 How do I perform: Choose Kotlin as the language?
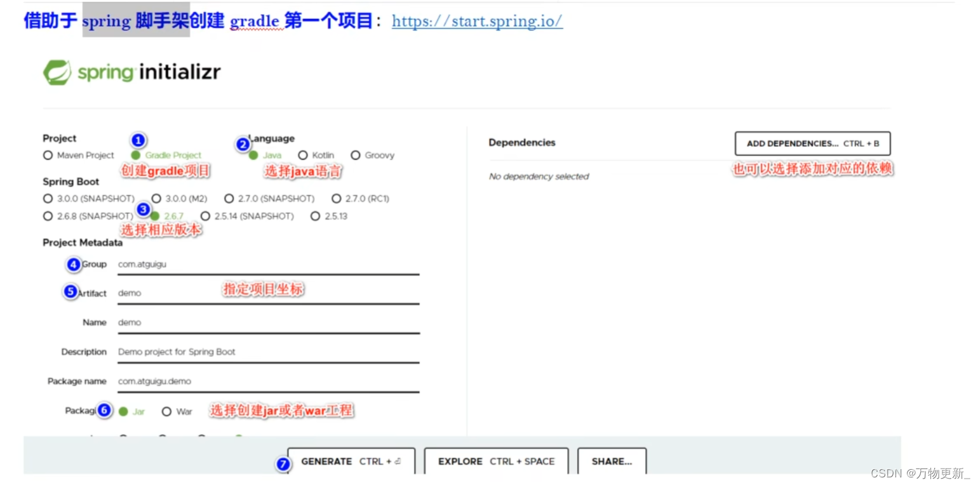[303, 155]
